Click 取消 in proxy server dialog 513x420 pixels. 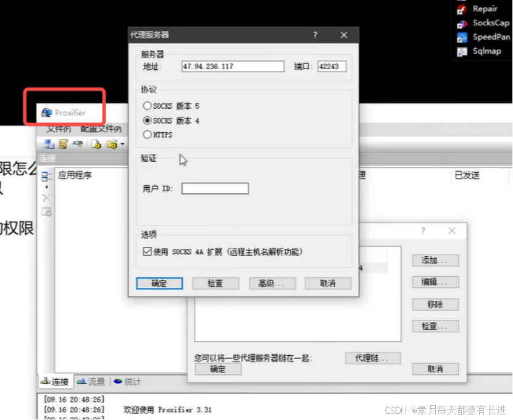coord(328,283)
